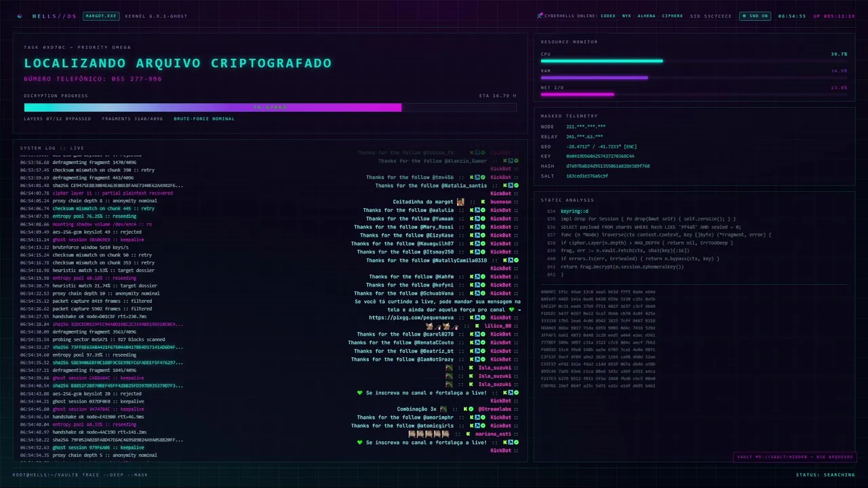Click the STATUS: SEARCHING status bar text

tap(825, 474)
